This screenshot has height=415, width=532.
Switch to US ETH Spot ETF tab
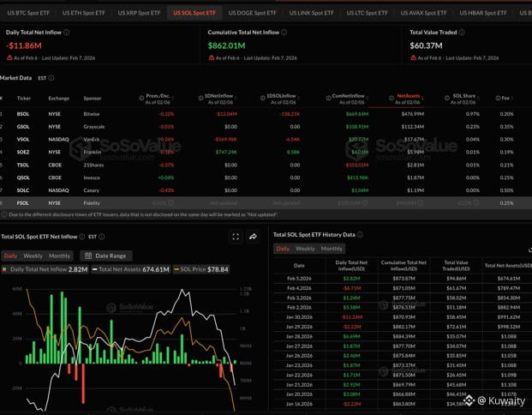point(83,13)
